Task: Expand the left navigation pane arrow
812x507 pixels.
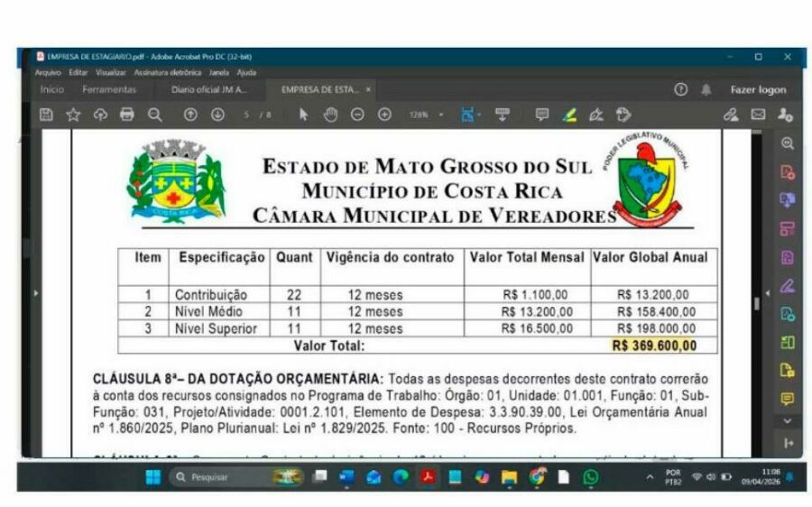Action: pos(36,293)
